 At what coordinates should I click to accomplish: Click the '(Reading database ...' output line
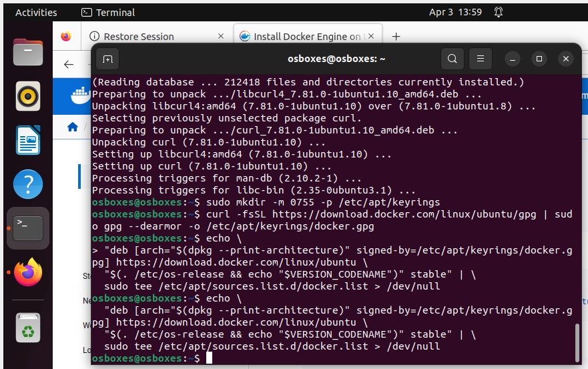tap(308, 82)
